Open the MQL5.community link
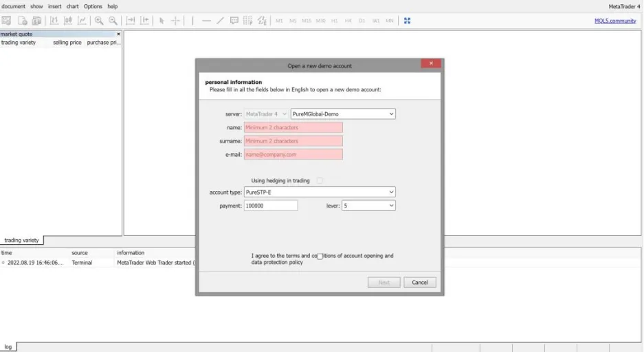644x352 pixels. [x=615, y=21]
